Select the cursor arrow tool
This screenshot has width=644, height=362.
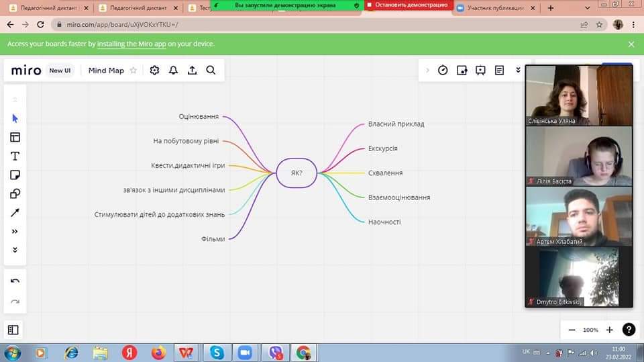pyautogui.click(x=15, y=118)
